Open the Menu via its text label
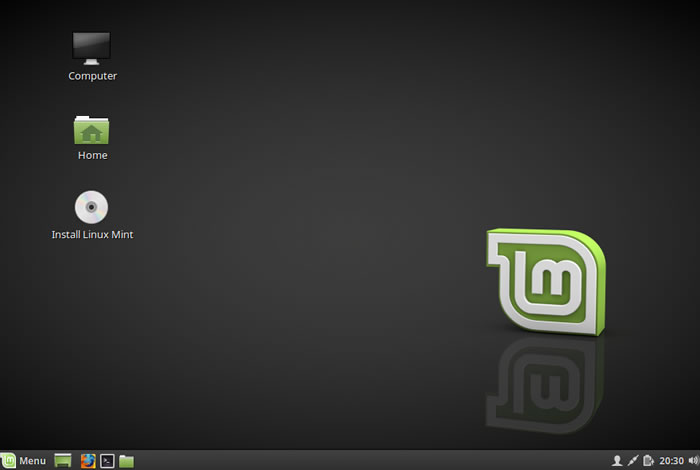This screenshot has height=470, width=700. click(x=32, y=461)
